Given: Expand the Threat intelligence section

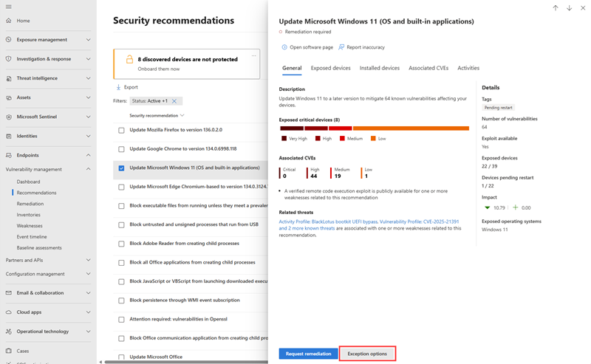Looking at the screenshot, I should point(88,78).
